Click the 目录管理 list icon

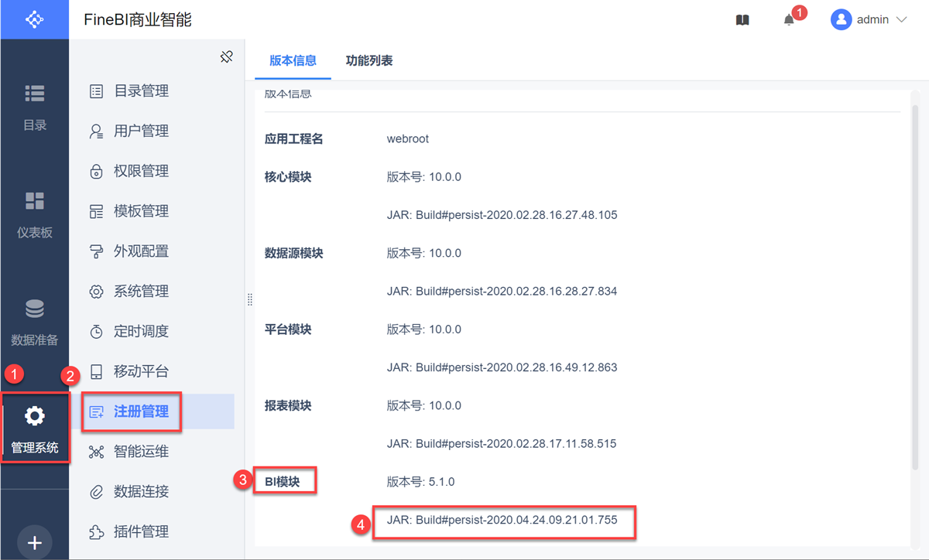pos(96,91)
